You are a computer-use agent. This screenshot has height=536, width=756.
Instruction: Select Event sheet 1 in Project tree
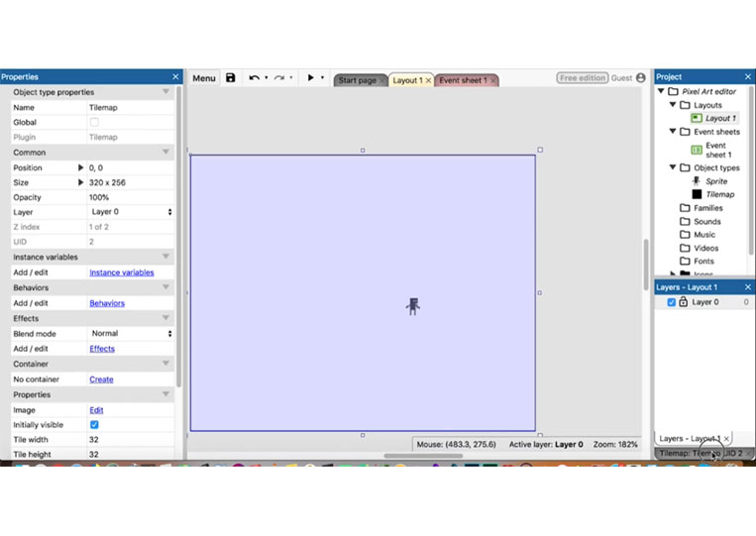(x=718, y=150)
